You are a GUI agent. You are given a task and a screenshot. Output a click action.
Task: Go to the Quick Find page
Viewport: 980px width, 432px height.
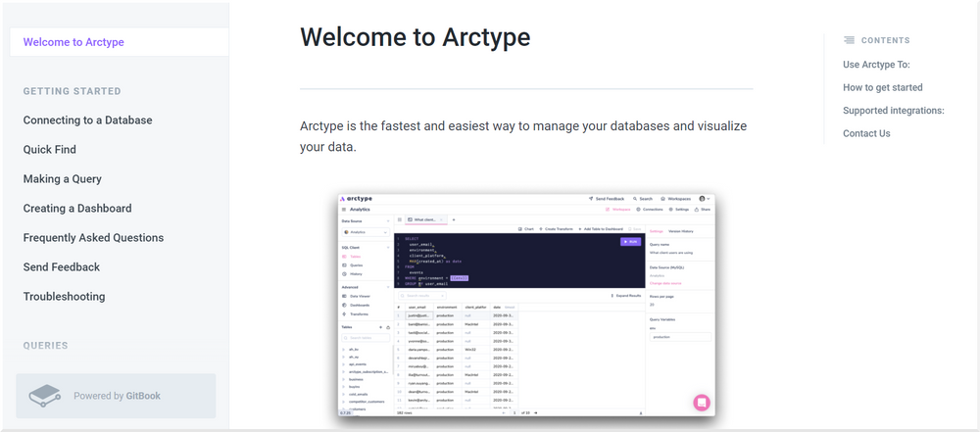49,150
